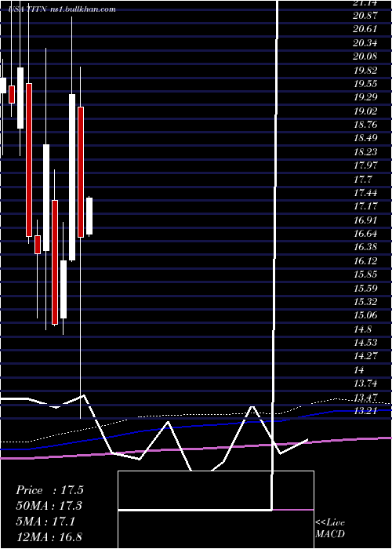392x549 pixels.
Task: Click the pink moving average line
Action: (196, 449)
